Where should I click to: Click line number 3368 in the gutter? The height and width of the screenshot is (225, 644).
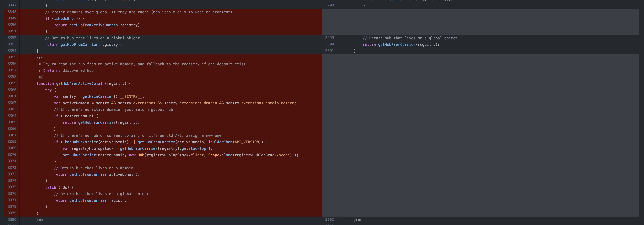[12, 142]
